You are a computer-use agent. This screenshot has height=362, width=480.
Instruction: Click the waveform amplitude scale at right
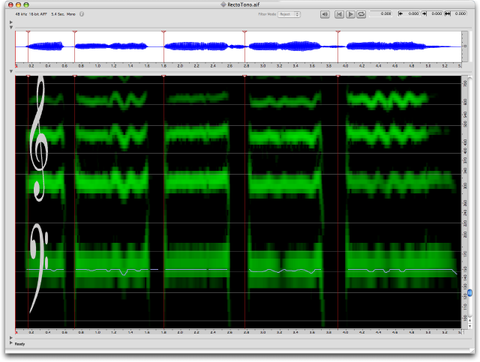pos(465,46)
